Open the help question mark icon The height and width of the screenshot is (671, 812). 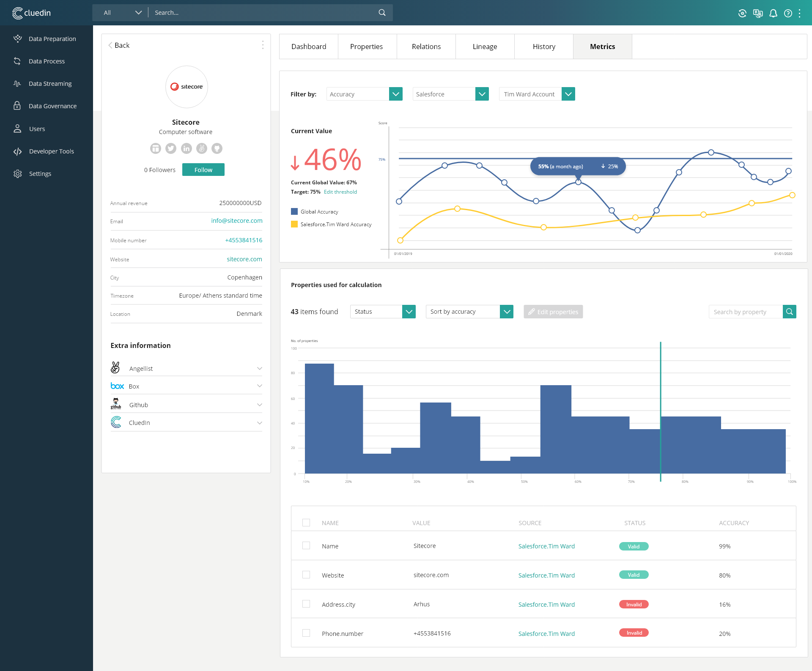pos(788,13)
